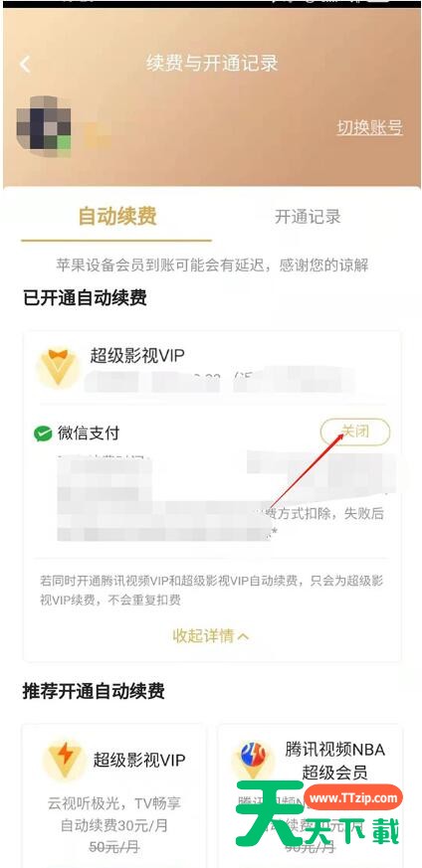Tap the green WeChat Pay icon
The width and height of the screenshot is (422, 868).
click(x=43, y=434)
